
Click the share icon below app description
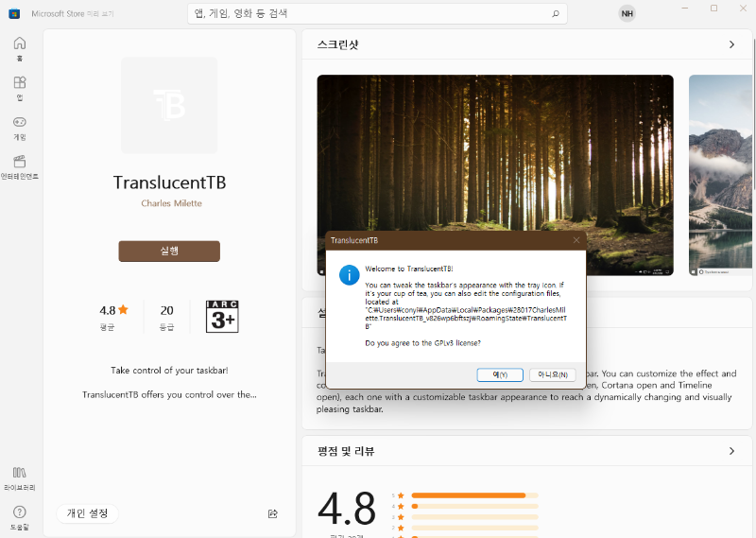tap(273, 514)
